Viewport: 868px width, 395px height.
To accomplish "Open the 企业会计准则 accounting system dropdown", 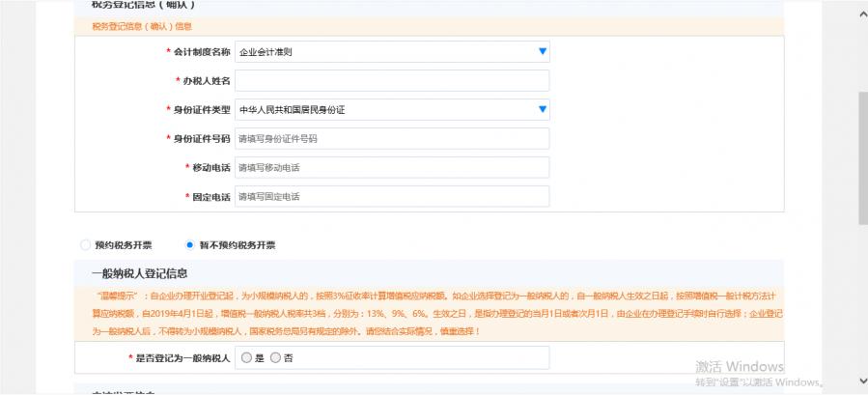I will 386,51.
